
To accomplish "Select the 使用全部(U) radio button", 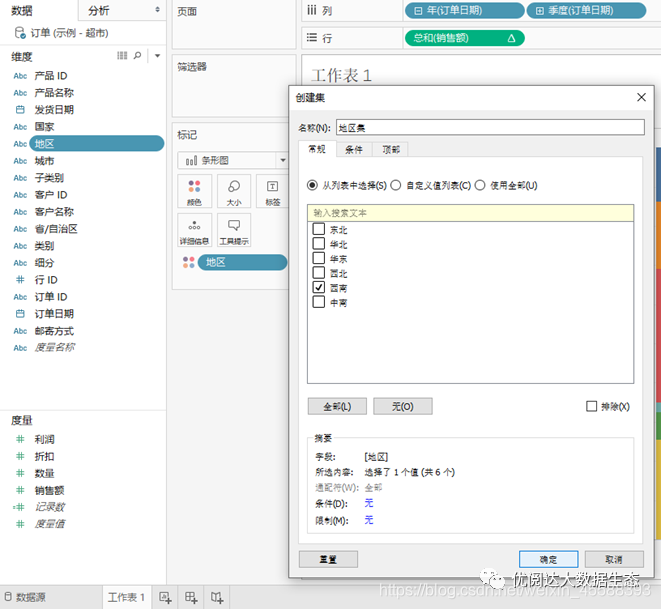I will (480, 185).
